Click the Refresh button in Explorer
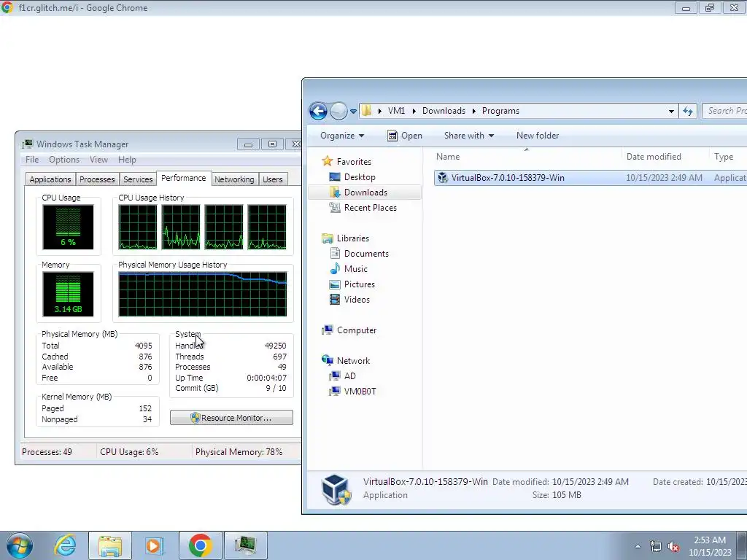747x560 pixels. point(687,111)
